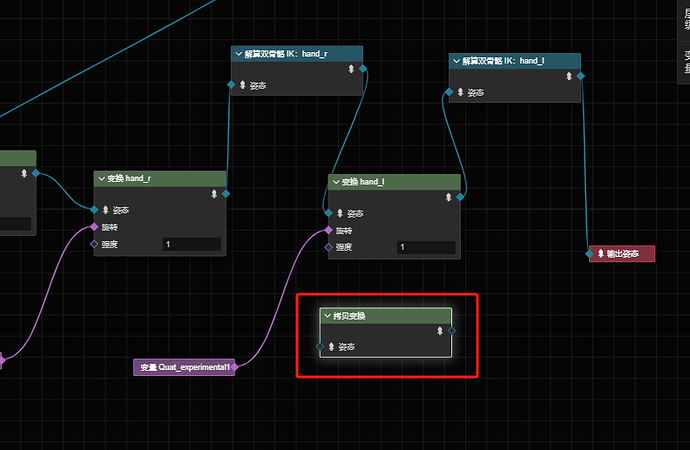
Task: Click output pin of IK hand_r node
Action: pyautogui.click(x=363, y=69)
